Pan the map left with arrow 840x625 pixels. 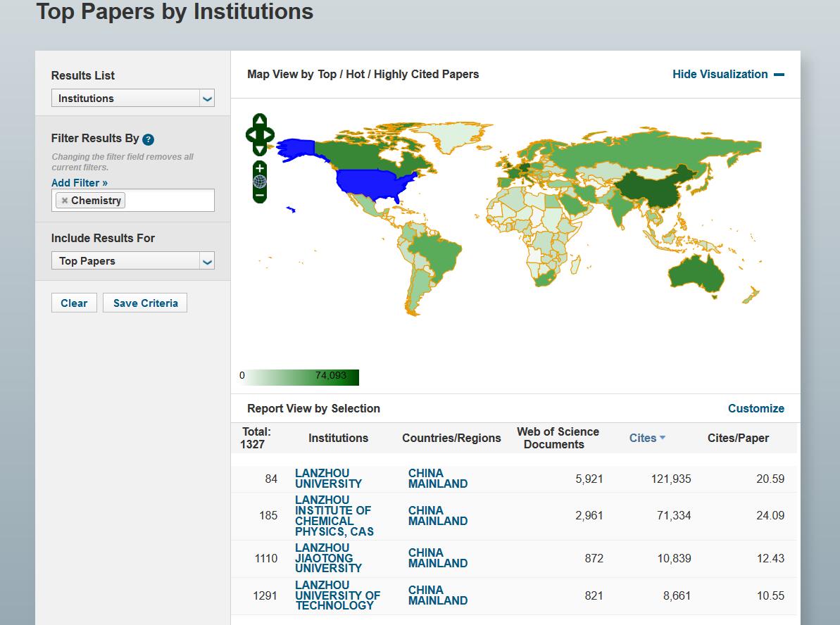pos(251,134)
